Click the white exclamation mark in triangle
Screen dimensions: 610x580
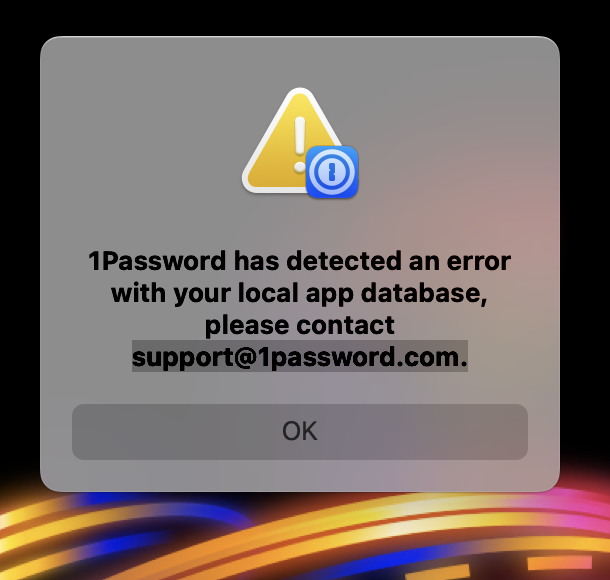point(300,144)
